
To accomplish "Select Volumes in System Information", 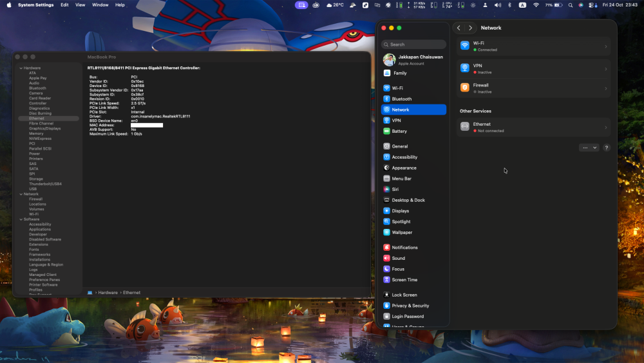I will click(37, 210).
